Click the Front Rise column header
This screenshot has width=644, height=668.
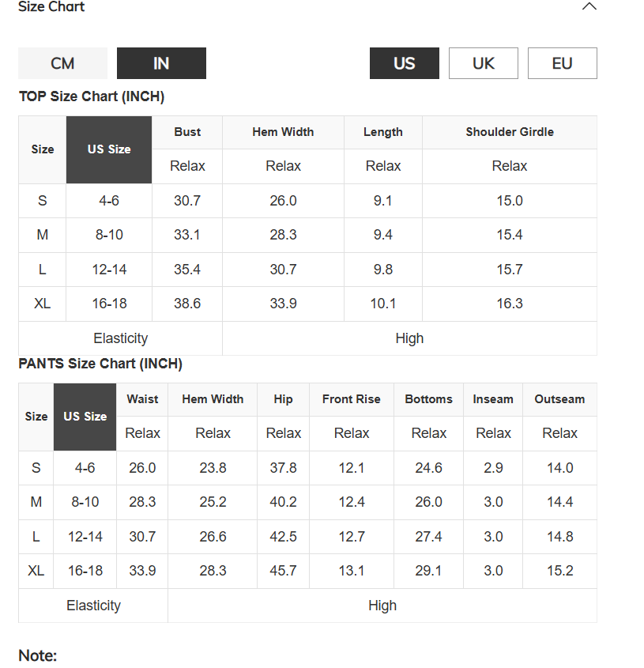click(352, 399)
